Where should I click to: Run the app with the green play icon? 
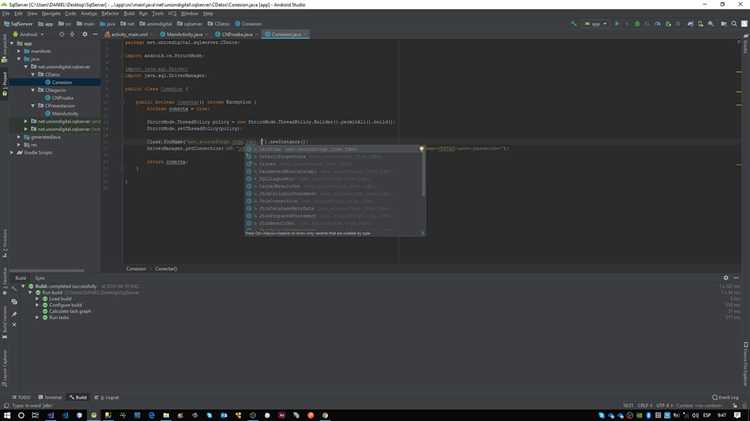click(617, 23)
